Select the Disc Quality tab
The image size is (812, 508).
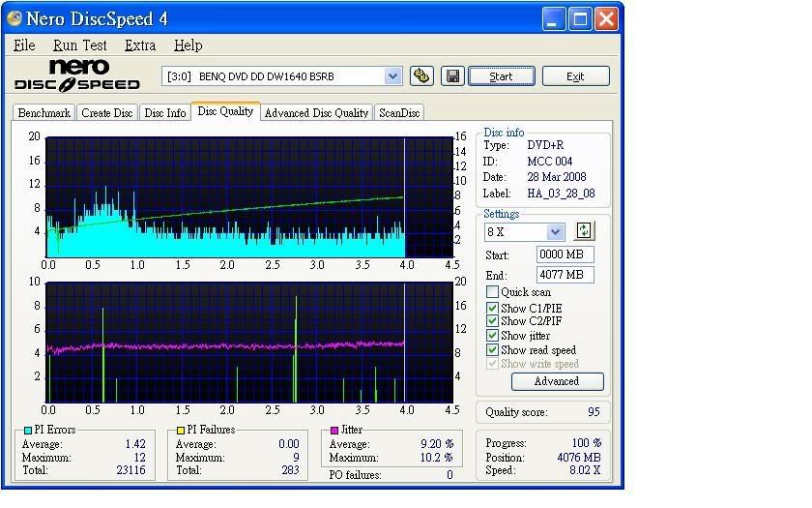coord(225,111)
